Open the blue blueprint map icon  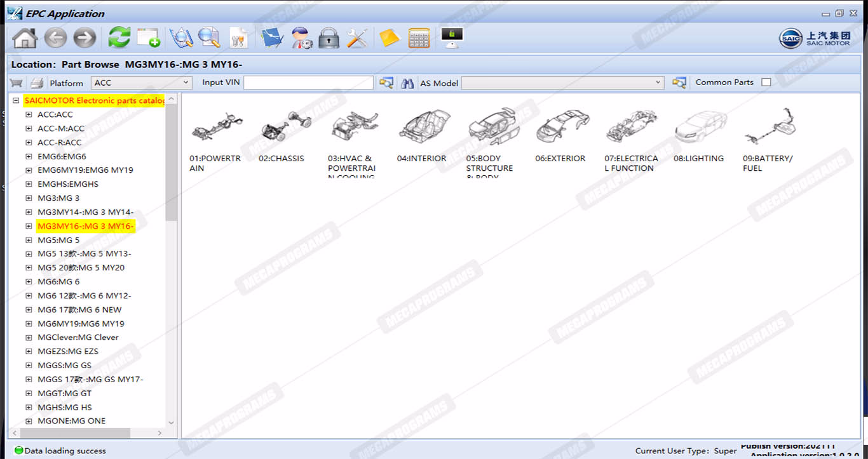click(x=273, y=37)
